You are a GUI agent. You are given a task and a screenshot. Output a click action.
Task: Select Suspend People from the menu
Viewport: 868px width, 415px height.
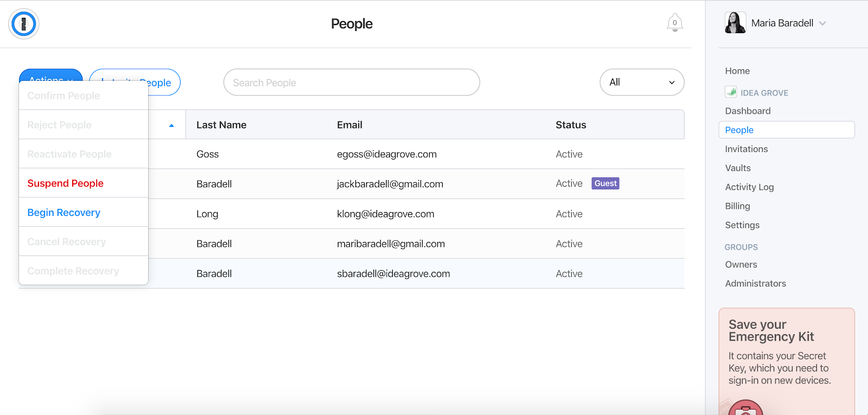coord(66,183)
